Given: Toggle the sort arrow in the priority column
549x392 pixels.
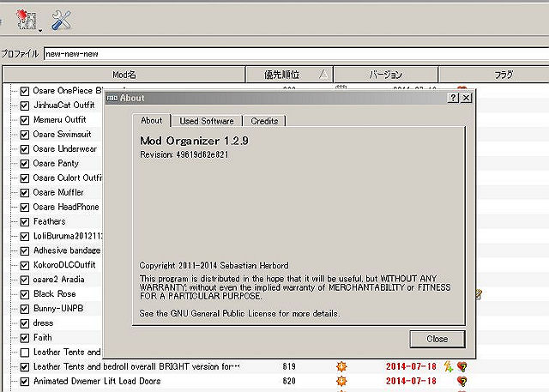Looking at the screenshot, I should pyautogui.click(x=323, y=75).
